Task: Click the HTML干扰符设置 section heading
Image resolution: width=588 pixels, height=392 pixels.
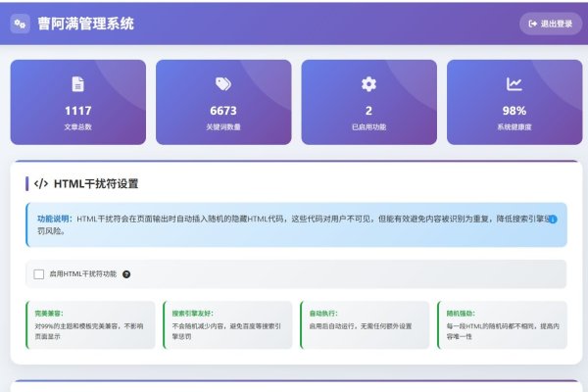Action: tap(96, 184)
